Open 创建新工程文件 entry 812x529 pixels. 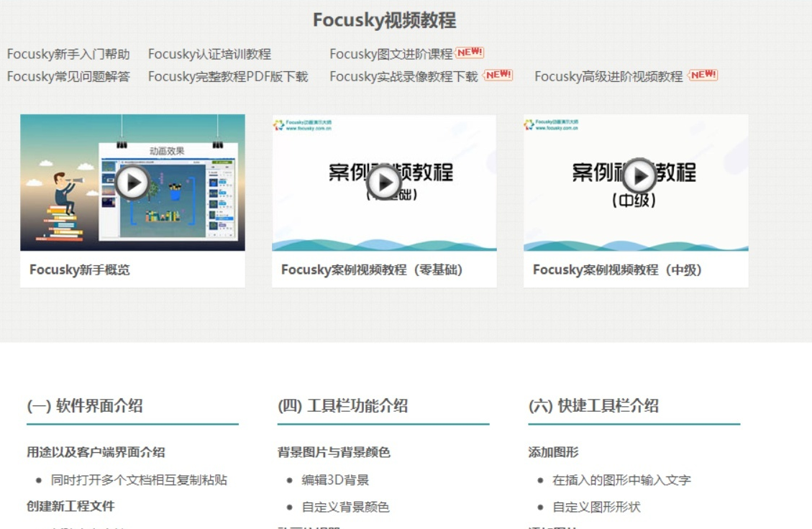tap(71, 506)
